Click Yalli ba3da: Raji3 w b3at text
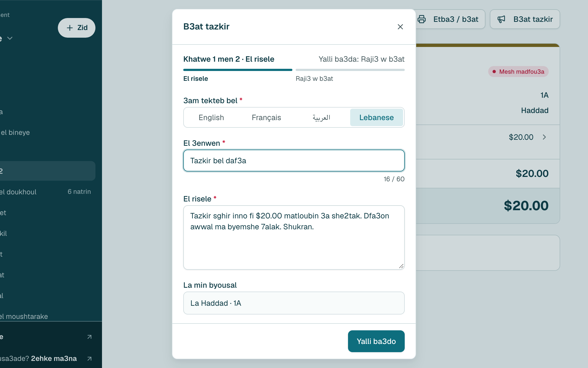 point(362,59)
